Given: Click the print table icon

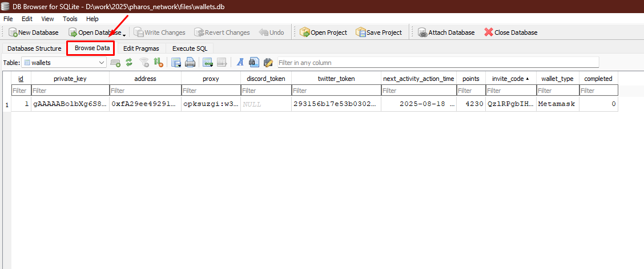Looking at the screenshot, I should click(x=190, y=62).
